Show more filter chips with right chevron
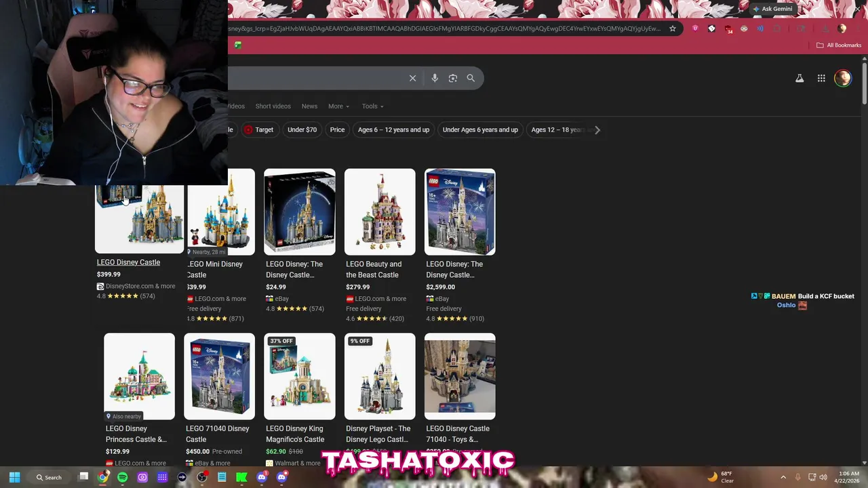 tap(597, 129)
